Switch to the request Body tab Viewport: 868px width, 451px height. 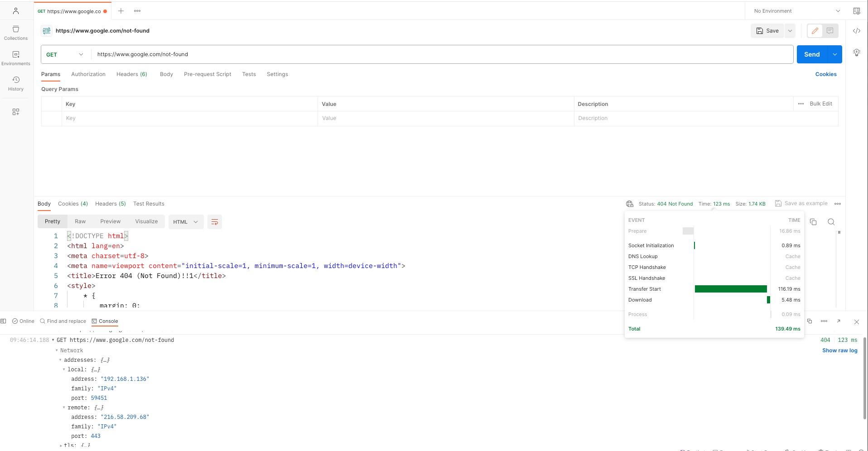[x=166, y=74]
